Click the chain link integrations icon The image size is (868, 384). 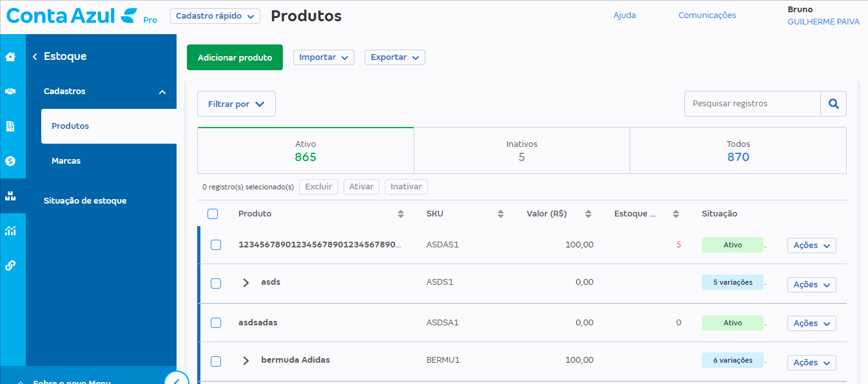pos(10,265)
